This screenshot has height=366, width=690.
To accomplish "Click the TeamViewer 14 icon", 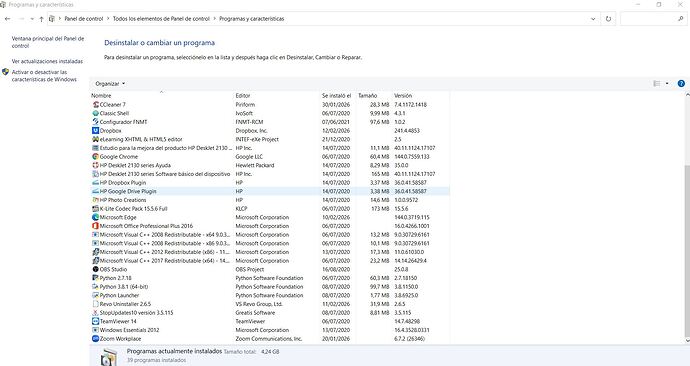I will click(x=95, y=321).
